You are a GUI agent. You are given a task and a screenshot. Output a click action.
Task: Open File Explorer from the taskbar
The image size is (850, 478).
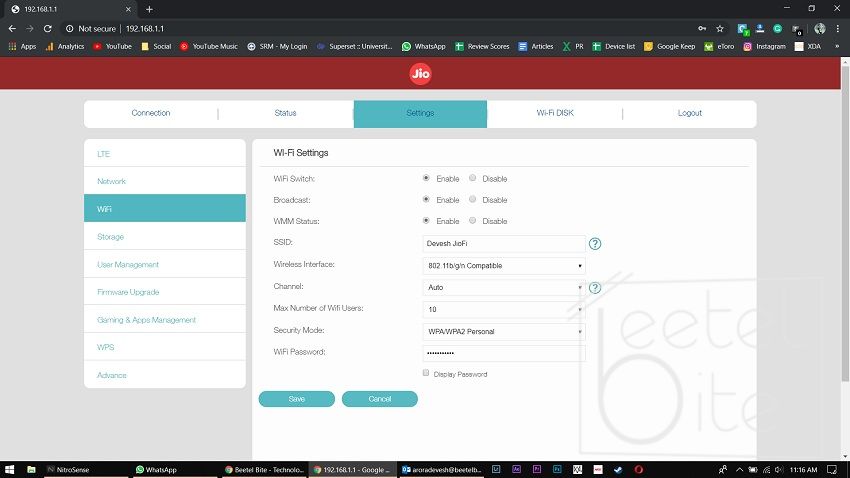click(31, 469)
